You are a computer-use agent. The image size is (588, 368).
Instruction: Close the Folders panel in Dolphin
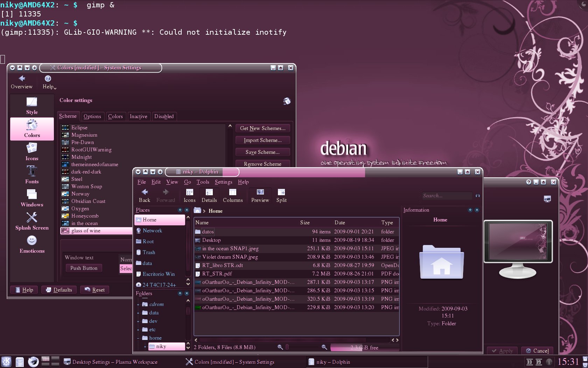[x=187, y=293]
